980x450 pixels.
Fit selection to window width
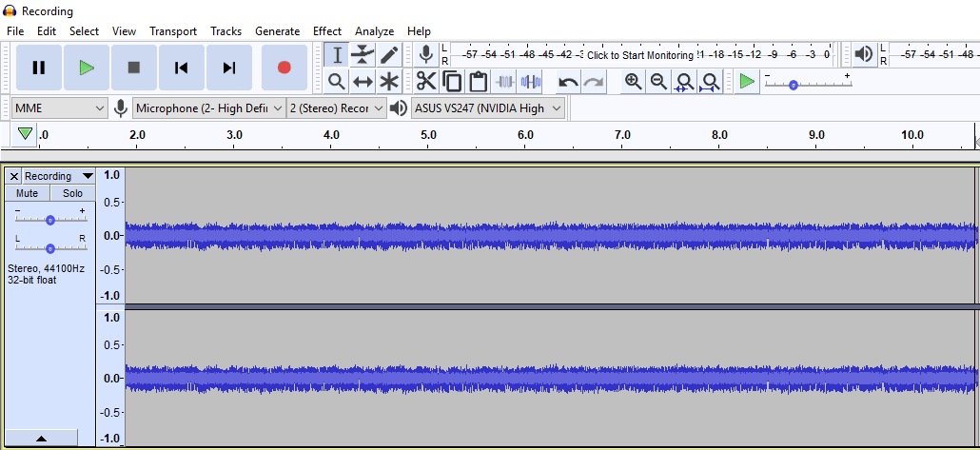[684, 81]
